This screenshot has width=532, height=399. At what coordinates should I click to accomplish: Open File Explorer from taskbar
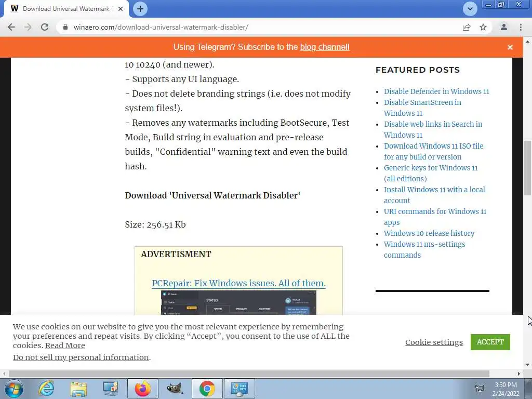[78, 389]
